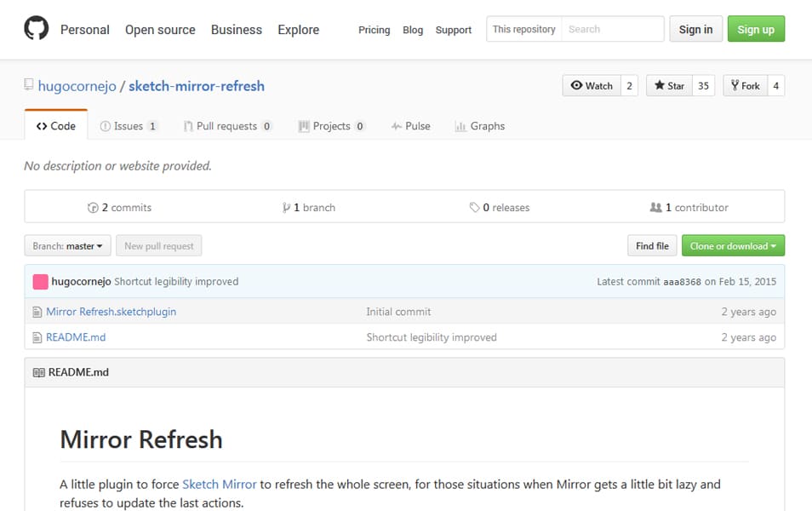Click the contributor people icon

pyautogui.click(x=655, y=208)
